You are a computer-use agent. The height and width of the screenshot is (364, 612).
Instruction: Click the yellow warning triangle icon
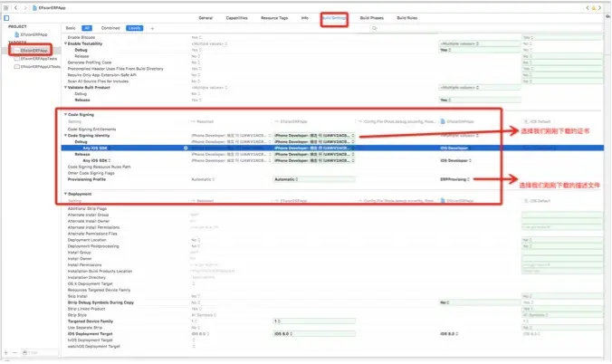click(x=593, y=8)
